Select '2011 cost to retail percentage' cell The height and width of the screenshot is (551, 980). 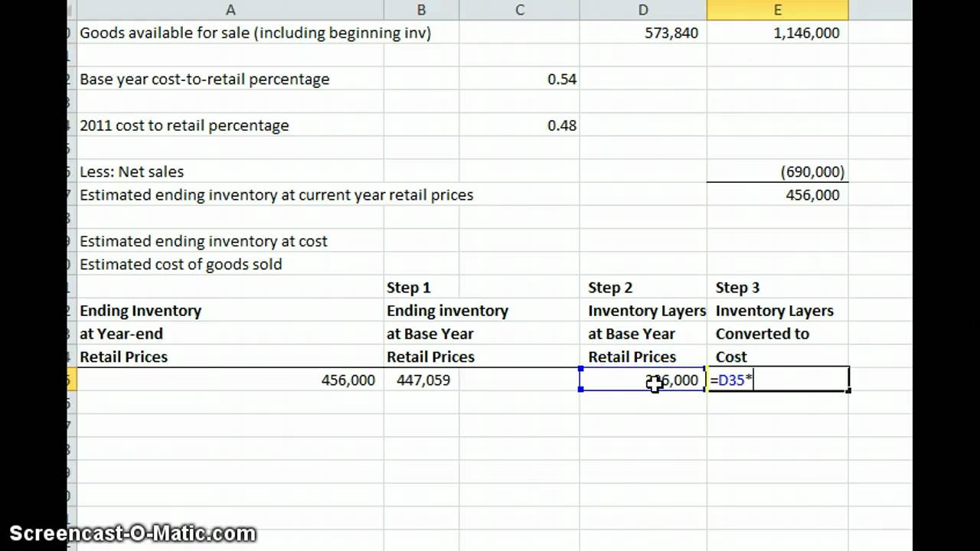click(x=230, y=126)
